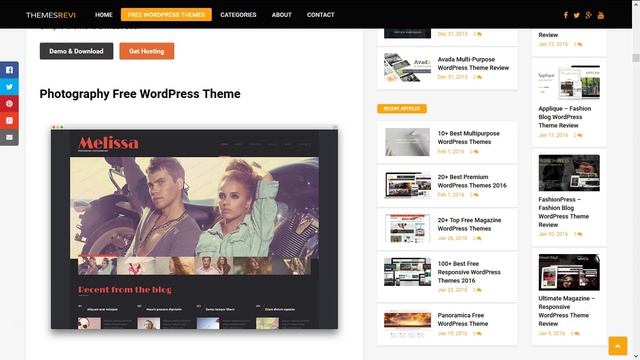Screen dimensions: 640x360
Task: Open the Avada Multi-Purpose WordPress Theme Review link
Action: 473,63
